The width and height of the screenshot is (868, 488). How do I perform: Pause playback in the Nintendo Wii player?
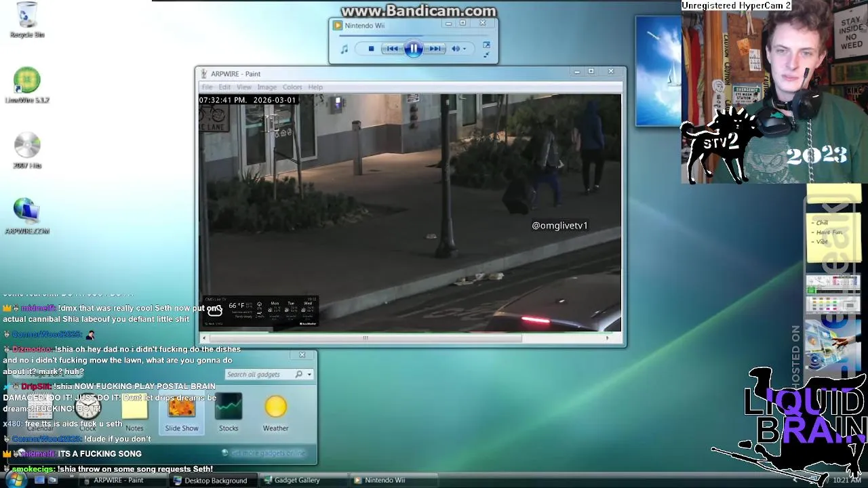pos(414,48)
